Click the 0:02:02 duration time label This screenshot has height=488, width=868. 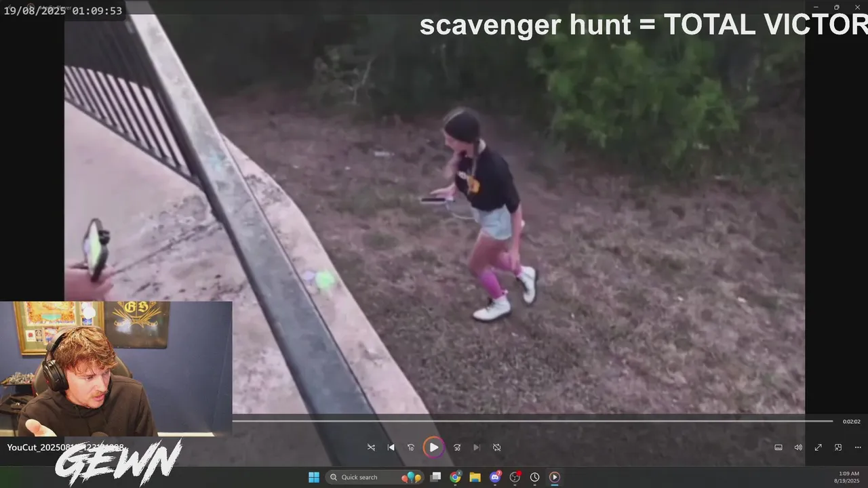point(852,422)
